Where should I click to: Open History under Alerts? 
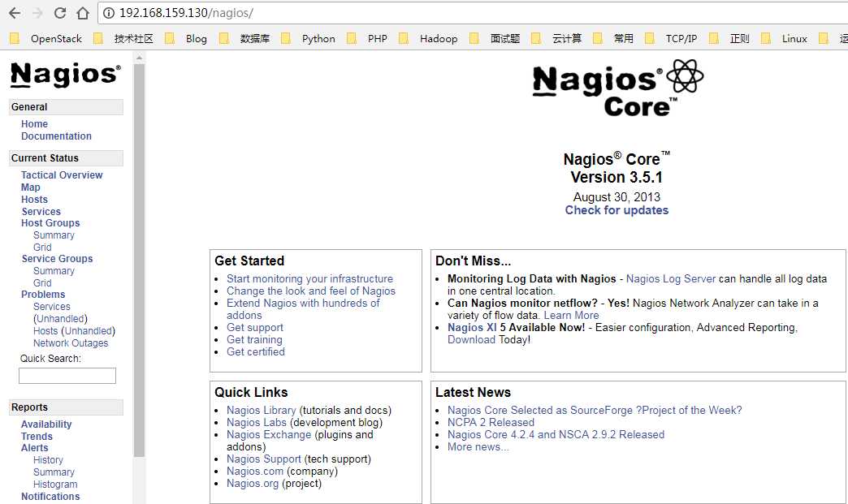point(48,459)
